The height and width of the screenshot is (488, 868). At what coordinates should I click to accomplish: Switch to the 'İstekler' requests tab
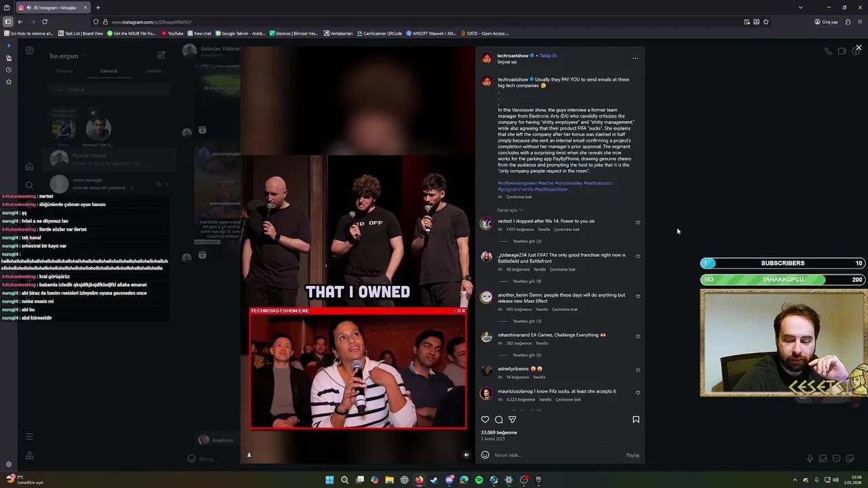point(154,71)
